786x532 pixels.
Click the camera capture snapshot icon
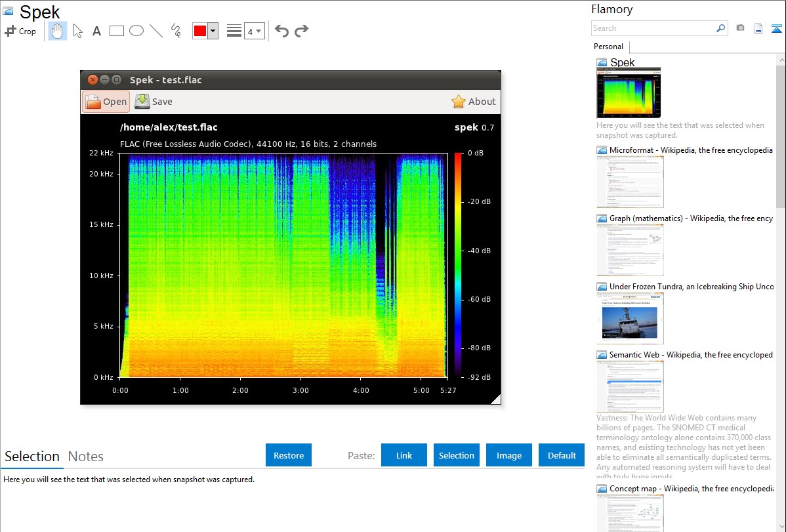(x=740, y=28)
